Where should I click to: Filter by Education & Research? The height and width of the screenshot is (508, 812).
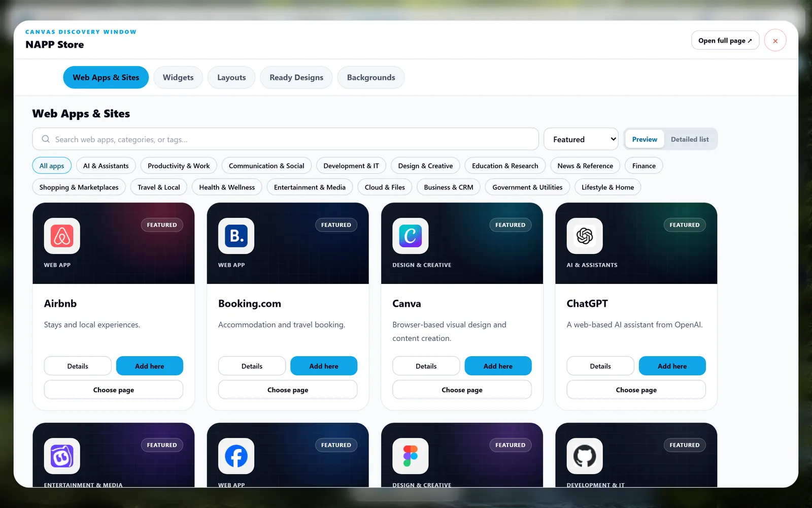tap(505, 166)
